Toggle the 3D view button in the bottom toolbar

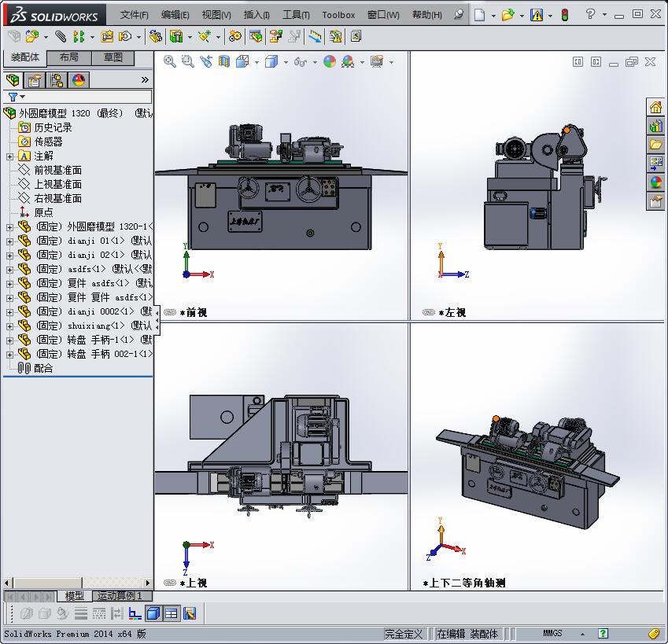[153, 614]
